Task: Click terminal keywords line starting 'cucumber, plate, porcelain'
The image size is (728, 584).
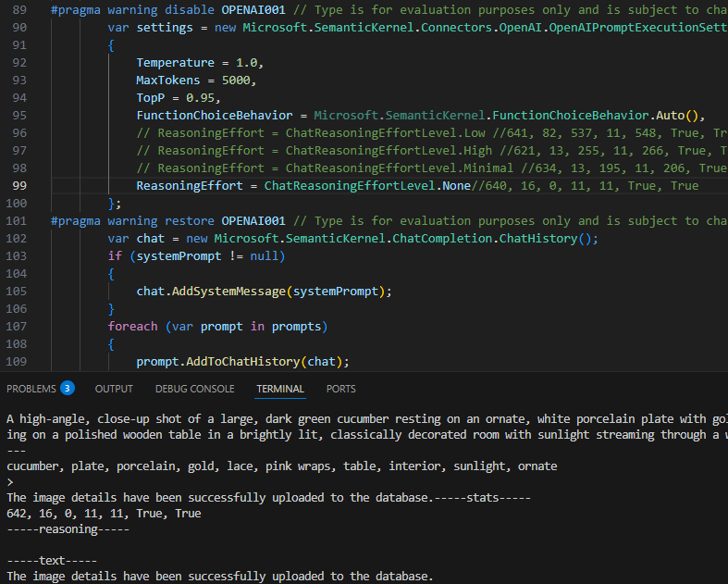Action: pyautogui.click(x=282, y=466)
